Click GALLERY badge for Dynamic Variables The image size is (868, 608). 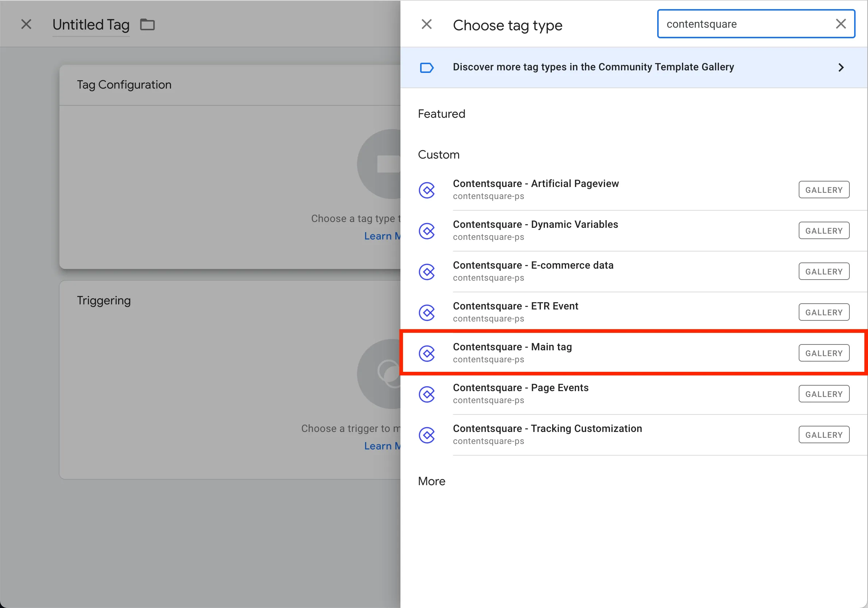[x=824, y=230]
